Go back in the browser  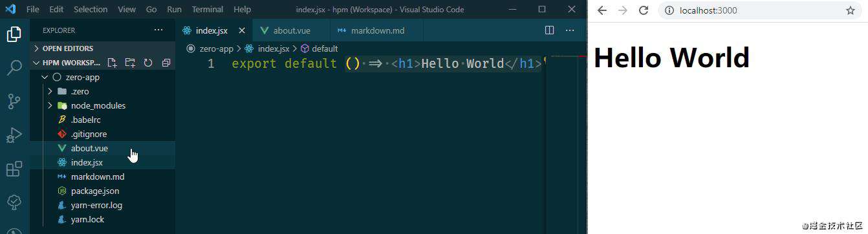(602, 10)
